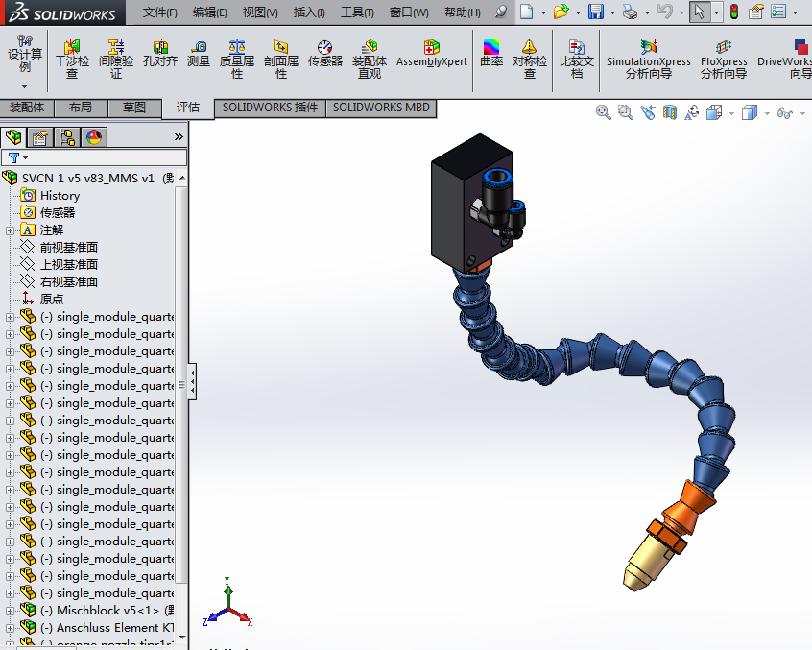Expand the Mischblock v5<1> component

tap(10, 611)
